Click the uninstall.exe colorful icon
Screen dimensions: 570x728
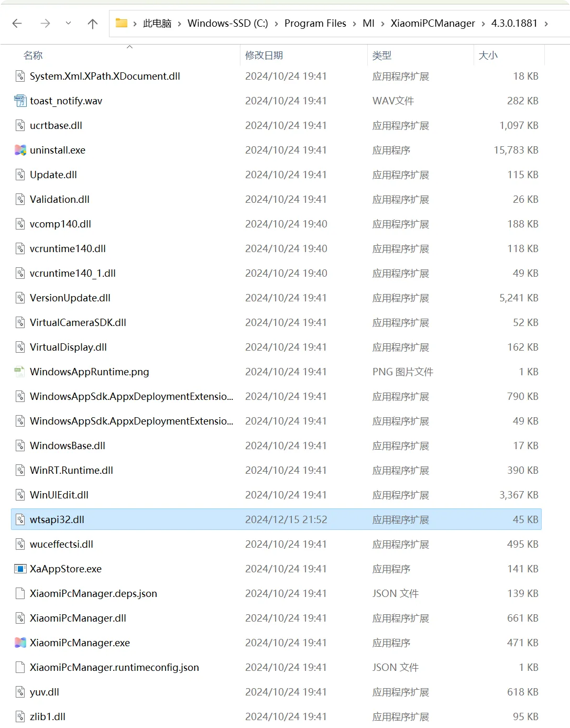tap(20, 150)
